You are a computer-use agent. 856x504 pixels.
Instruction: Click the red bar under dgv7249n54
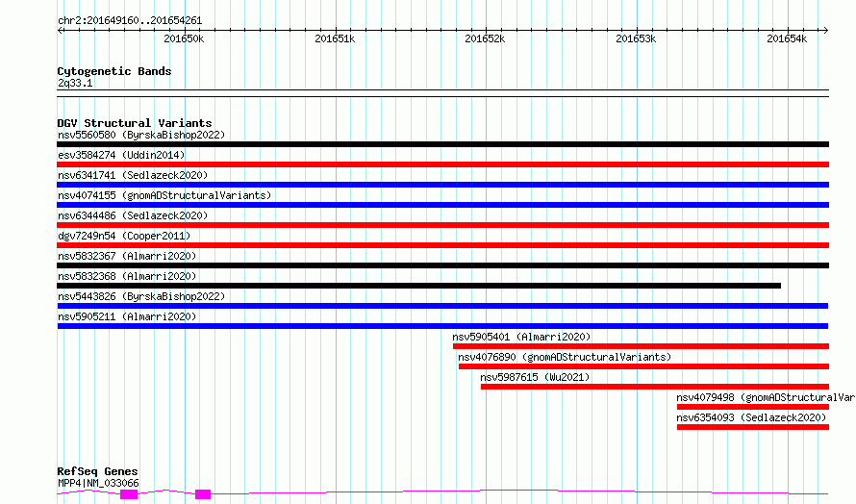click(x=442, y=245)
